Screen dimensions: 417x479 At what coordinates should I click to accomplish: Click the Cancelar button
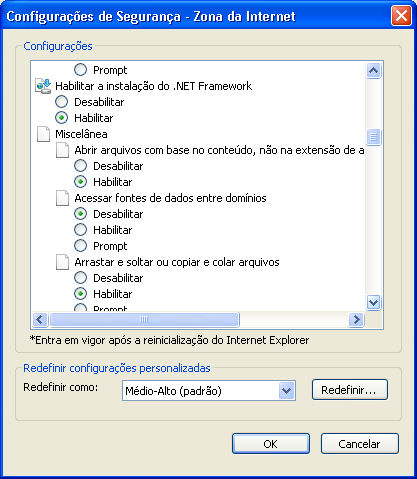point(360,444)
